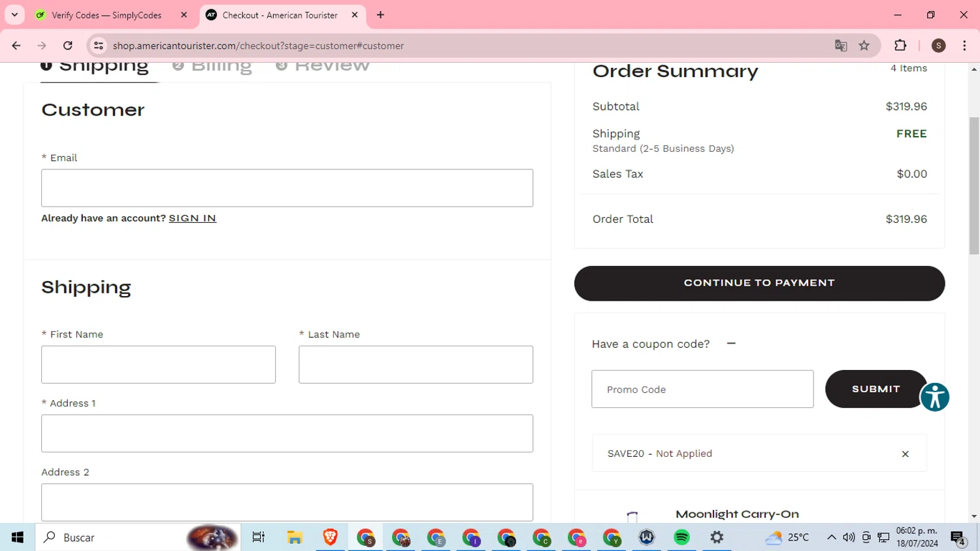This screenshot has width=980, height=551.
Task: Click the network tray icon
Action: [x=884, y=537]
